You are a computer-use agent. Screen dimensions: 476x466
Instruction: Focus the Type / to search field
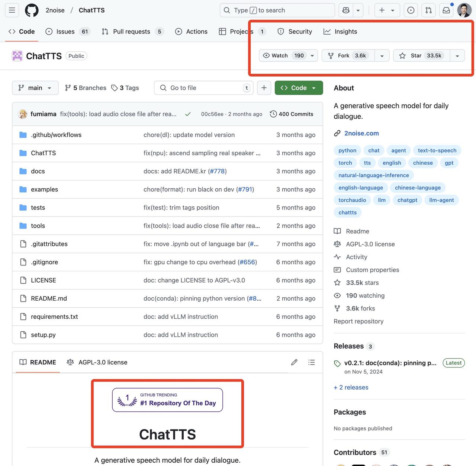coord(277,10)
